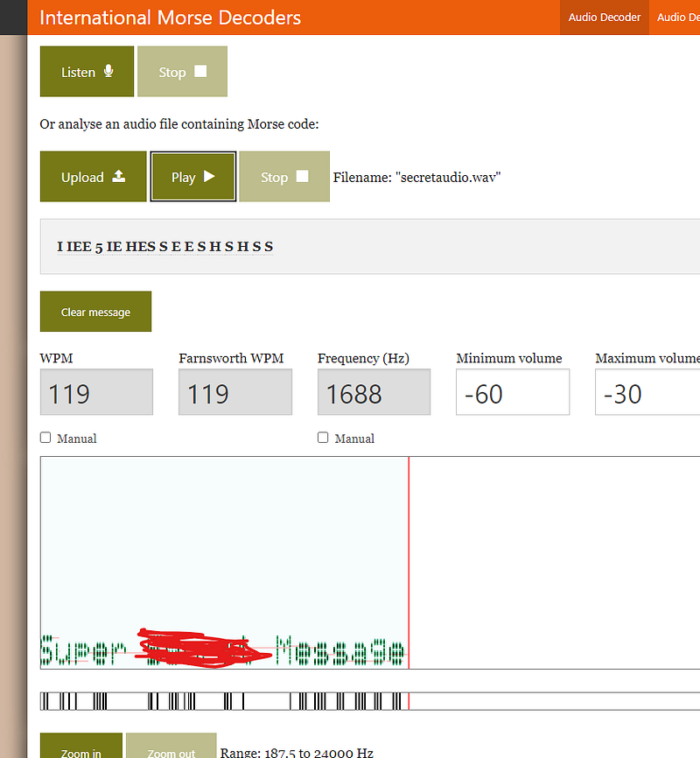Click the Listen microphone button
700x758 pixels.
87,72
